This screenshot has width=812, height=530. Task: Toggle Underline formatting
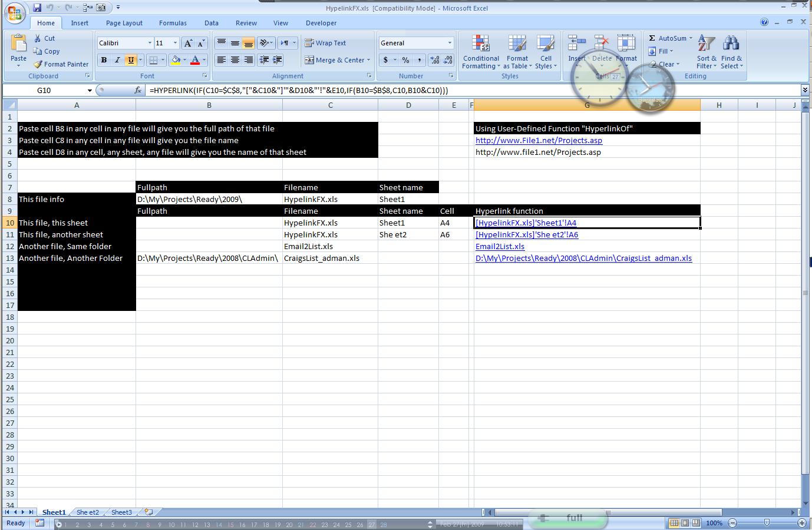pyautogui.click(x=131, y=60)
